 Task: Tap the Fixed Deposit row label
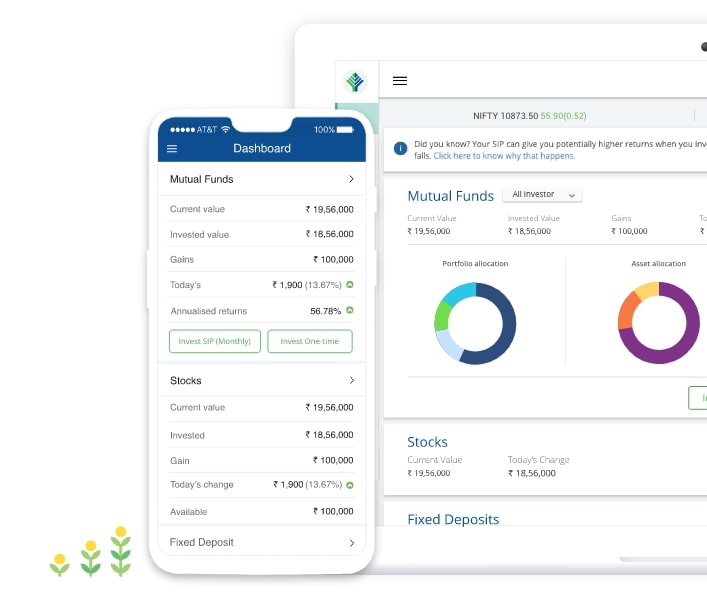coord(202,542)
